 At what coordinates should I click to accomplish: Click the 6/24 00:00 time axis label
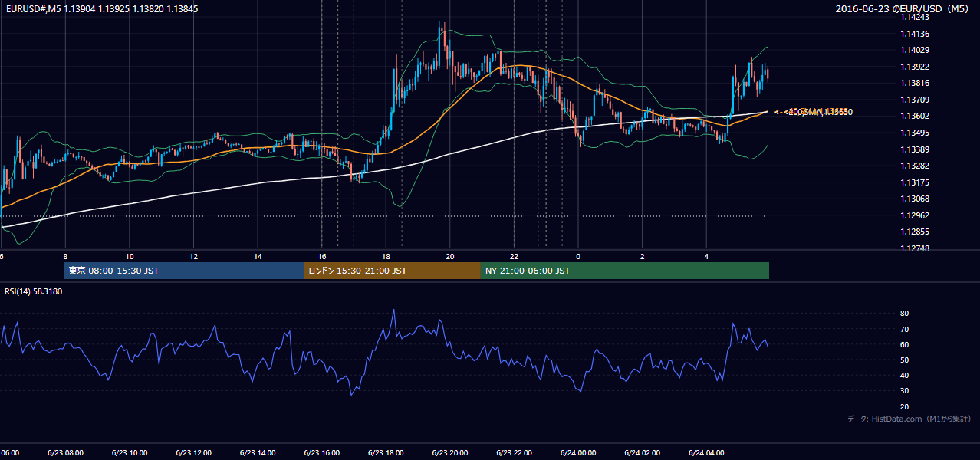click(x=579, y=453)
